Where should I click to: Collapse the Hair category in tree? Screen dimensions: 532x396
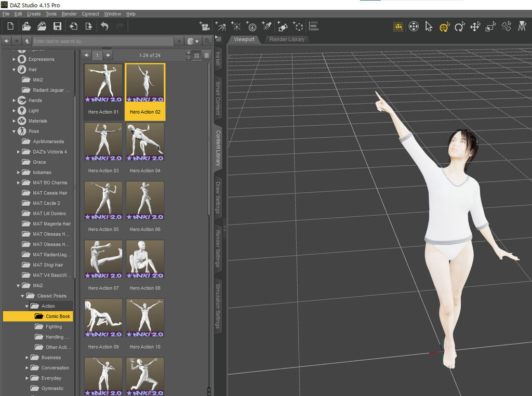(x=14, y=70)
